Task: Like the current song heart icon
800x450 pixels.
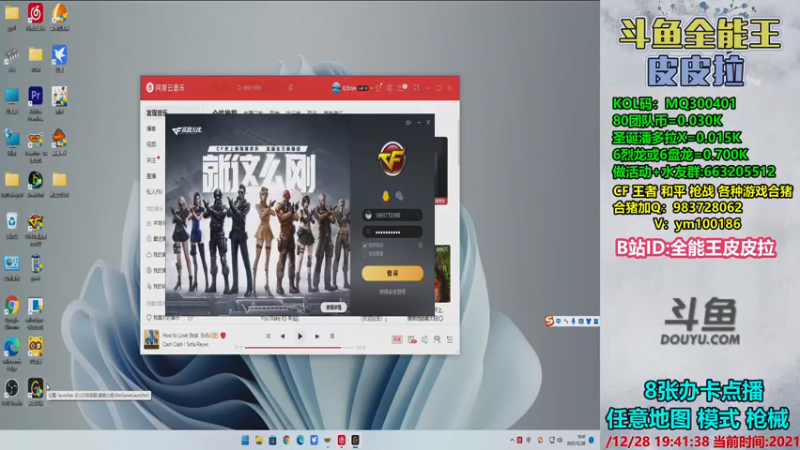Action: pyautogui.click(x=223, y=336)
